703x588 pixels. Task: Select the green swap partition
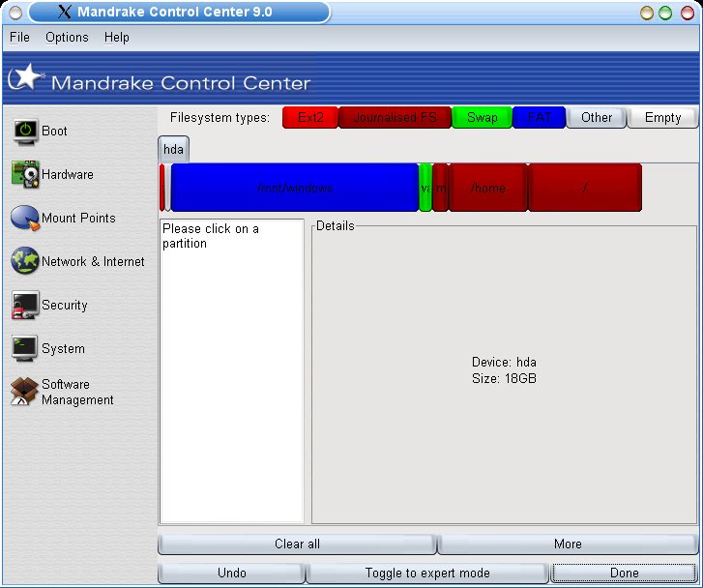425,188
